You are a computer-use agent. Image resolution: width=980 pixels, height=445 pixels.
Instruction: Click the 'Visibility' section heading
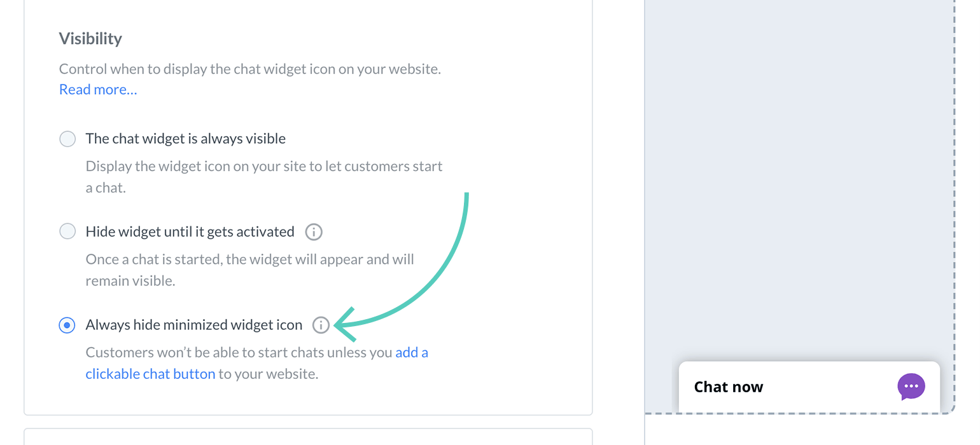coord(90,39)
